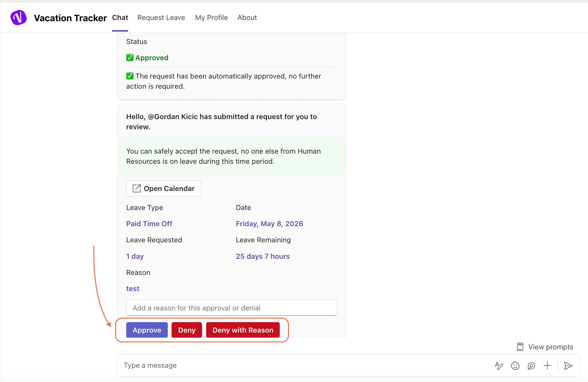Image resolution: width=588 pixels, height=382 pixels.
Task: Click the Status label
Action: pos(137,42)
